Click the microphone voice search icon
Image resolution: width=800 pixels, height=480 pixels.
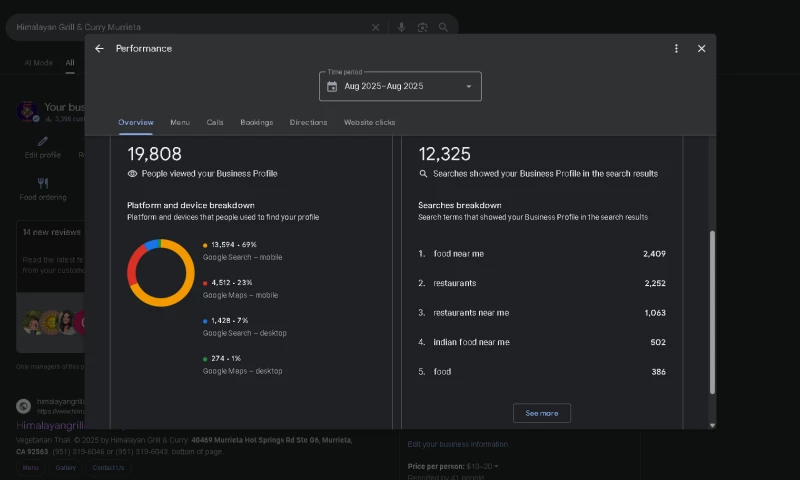[401, 27]
